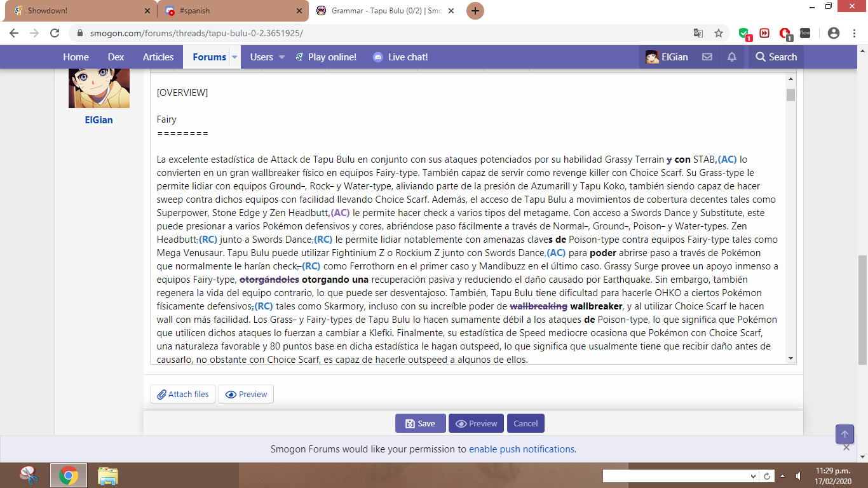
Task: Open the red fast-forward extension icon
Action: (x=764, y=33)
